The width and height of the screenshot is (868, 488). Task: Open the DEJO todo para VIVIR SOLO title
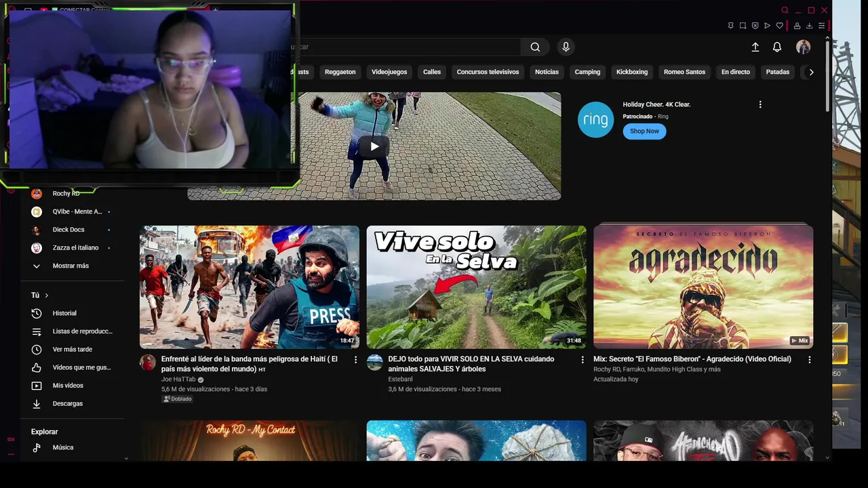pyautogui.click(x=471, y=364)
